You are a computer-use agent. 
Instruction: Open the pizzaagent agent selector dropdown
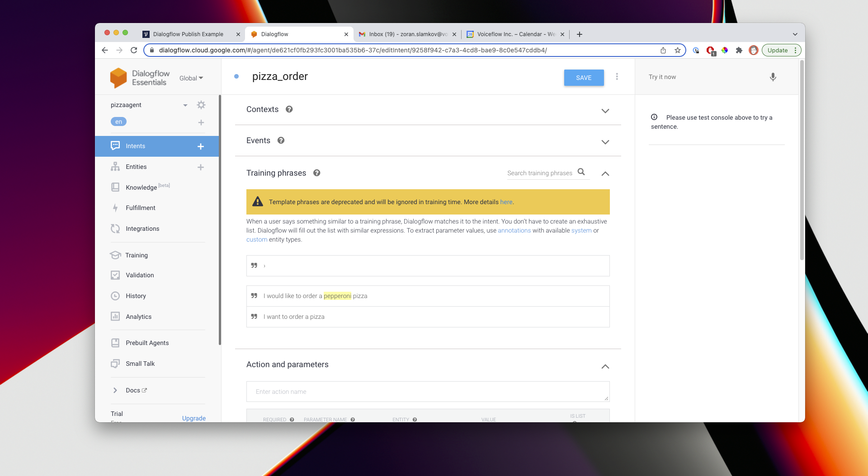click(185, 105)
